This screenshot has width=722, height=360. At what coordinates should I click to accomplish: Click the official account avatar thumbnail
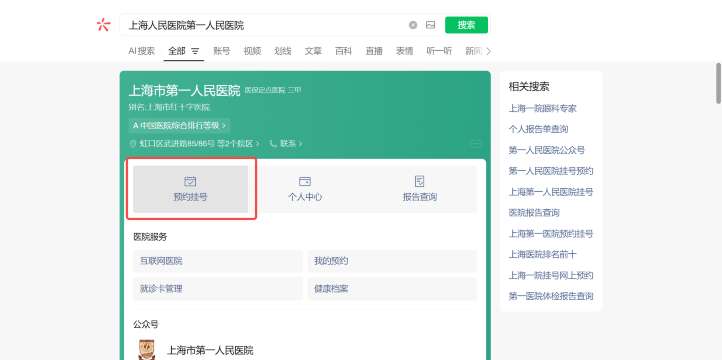click(x=146, y=350)
